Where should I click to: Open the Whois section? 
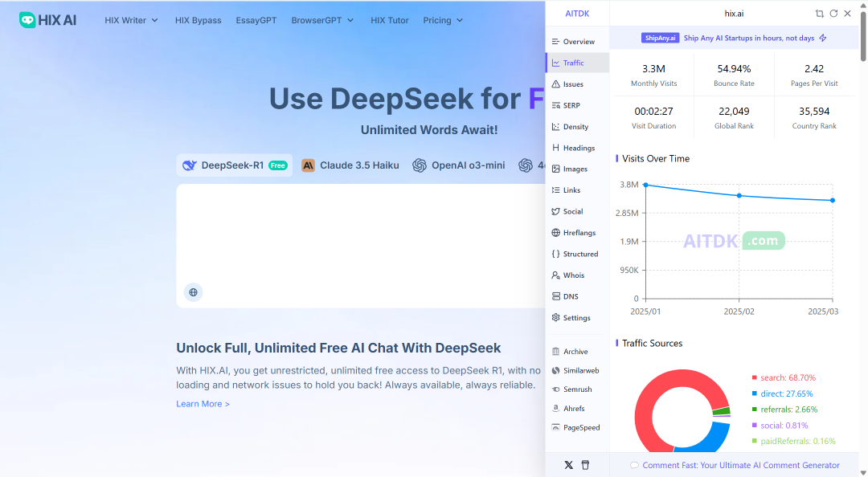pyautogui.click(x=577, y=275)
